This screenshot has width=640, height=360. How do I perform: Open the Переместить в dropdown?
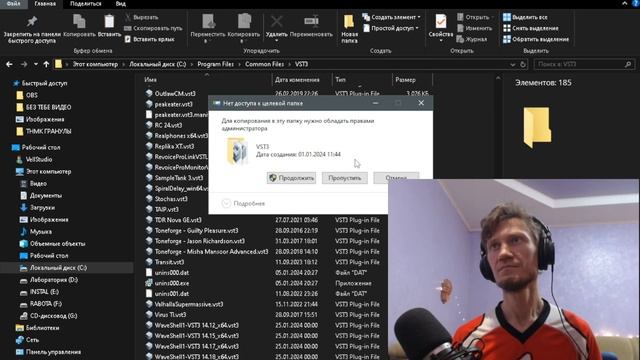click(208, 28)
